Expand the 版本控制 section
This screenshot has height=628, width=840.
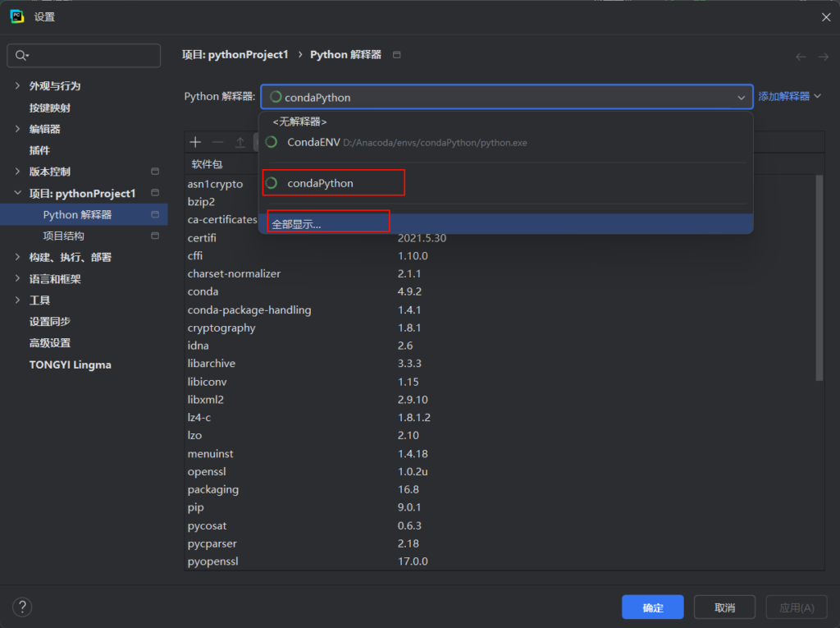pos(18,171)
